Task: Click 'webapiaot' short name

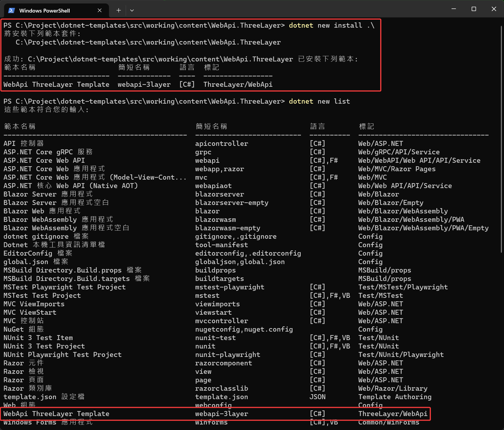Action: 214,186
